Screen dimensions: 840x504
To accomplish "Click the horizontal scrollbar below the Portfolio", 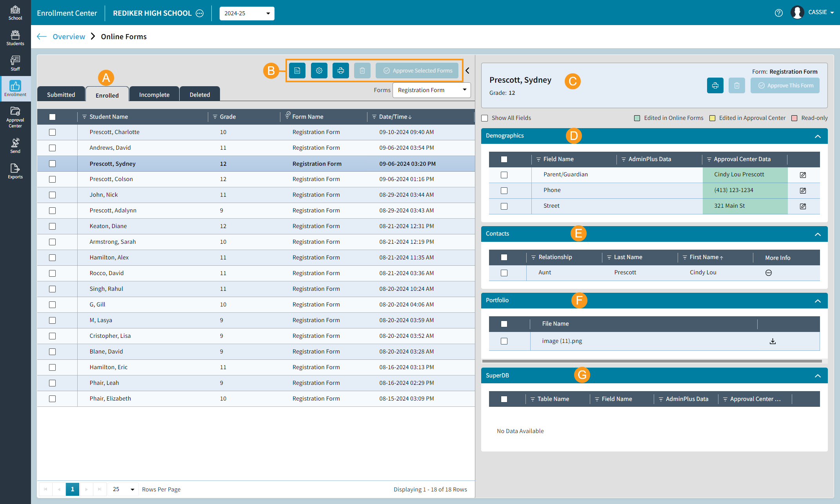I will point(652,361).
